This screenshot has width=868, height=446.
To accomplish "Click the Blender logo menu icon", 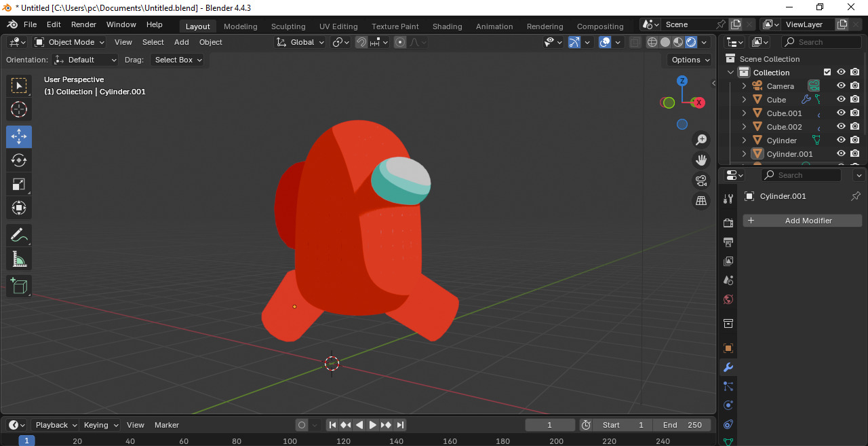I will click(x=12, y=24).
